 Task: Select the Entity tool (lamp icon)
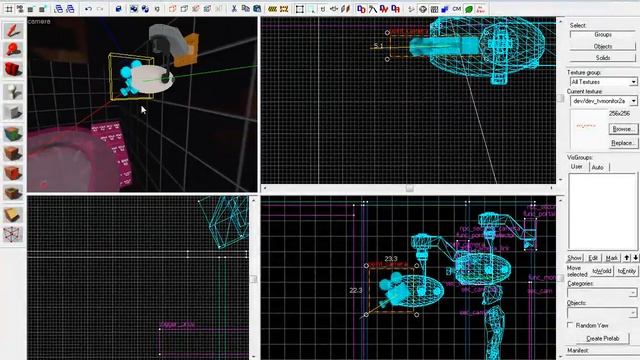pyautogui.click(x=13, y=91)
